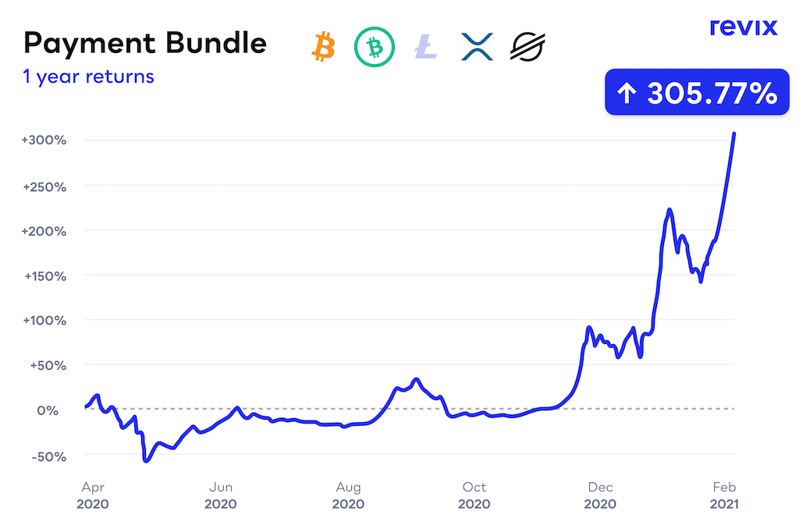Viewport: 799px width, 532px height.
Task: Select the blue XRP icon
Action: coord(476,47)
